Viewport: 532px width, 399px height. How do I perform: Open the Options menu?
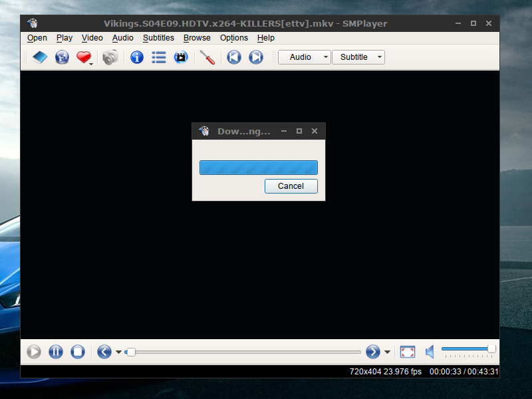click(234, 38)
